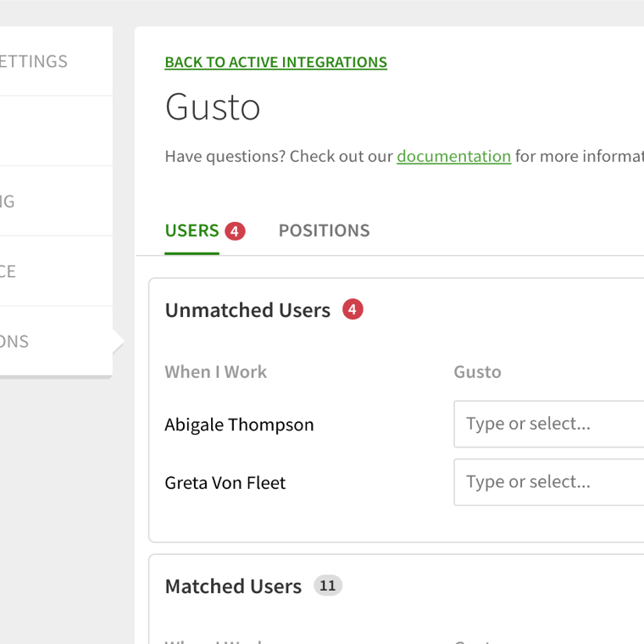Click the Greta Von Fleet name
This screenshot has width=644, height=644.
[225, 483]
